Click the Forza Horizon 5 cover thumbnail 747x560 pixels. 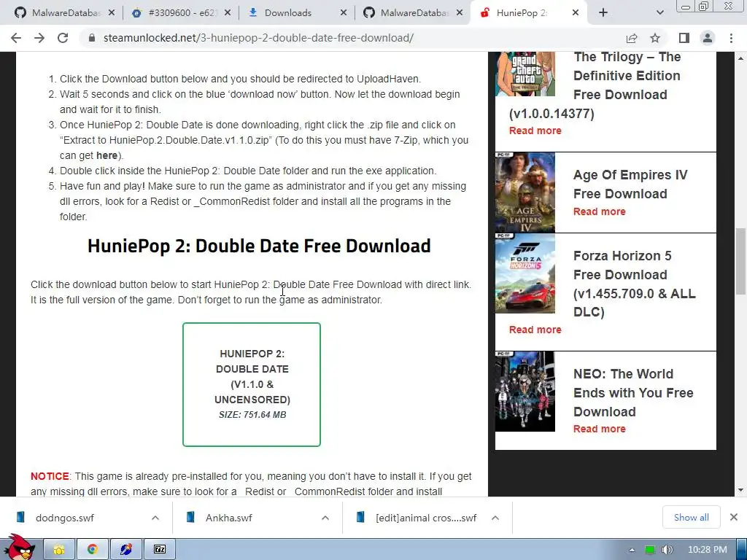point(525,273)
